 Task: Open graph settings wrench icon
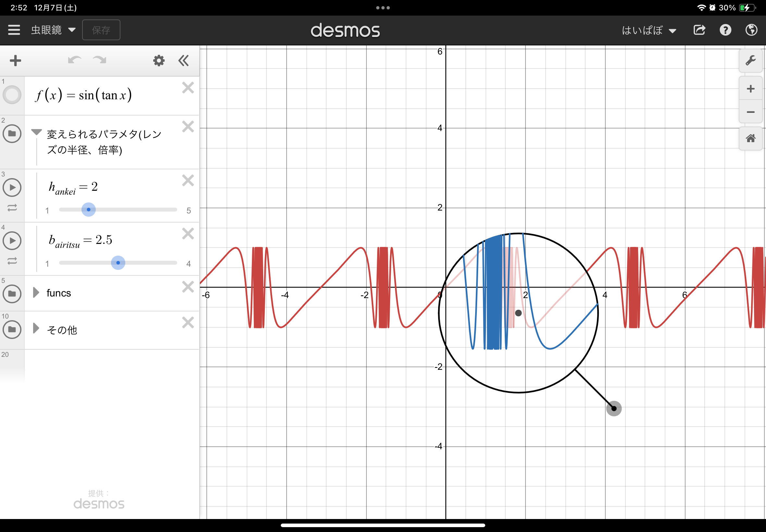750,61
